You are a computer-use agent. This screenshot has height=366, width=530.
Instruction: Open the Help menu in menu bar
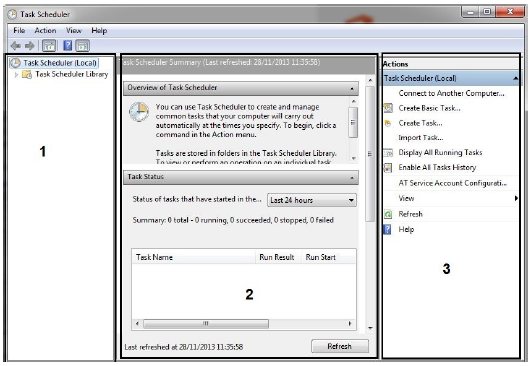tap(99, 30)
